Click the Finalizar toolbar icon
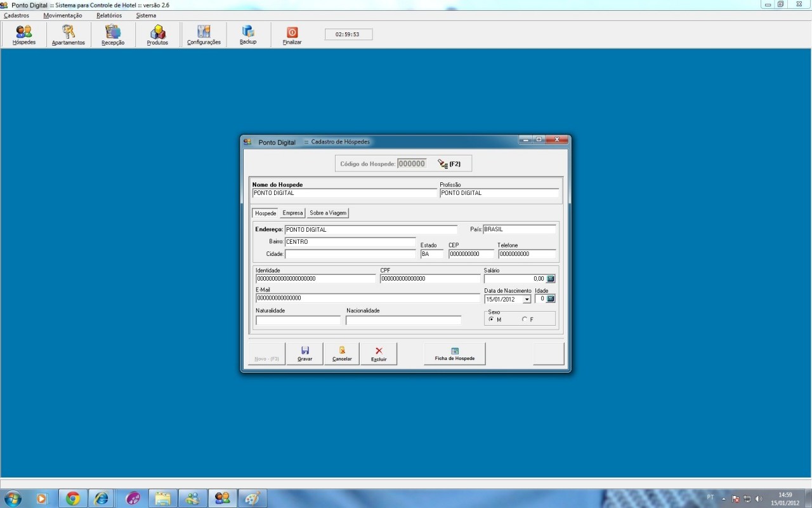812x508 pixels. (291, 34)
